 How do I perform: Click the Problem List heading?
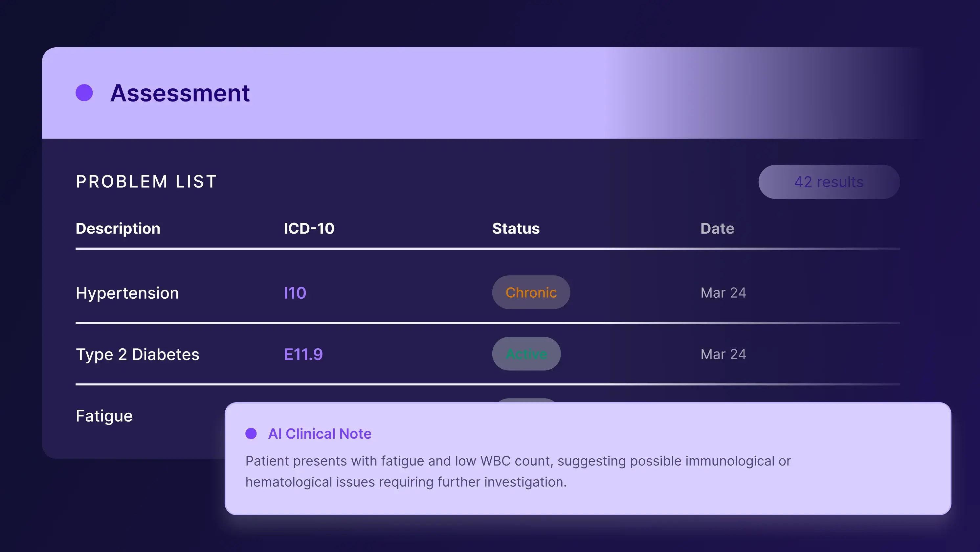(146, 182)
